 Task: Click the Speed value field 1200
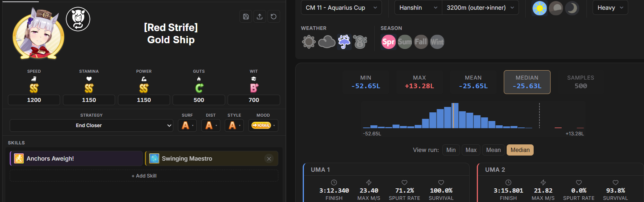[x=34, y=100]
